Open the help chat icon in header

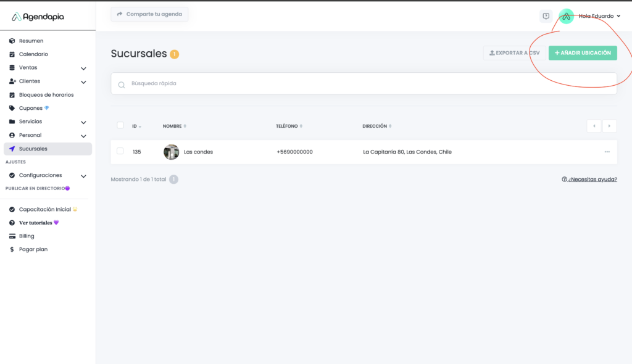click(x=546, y=16)
